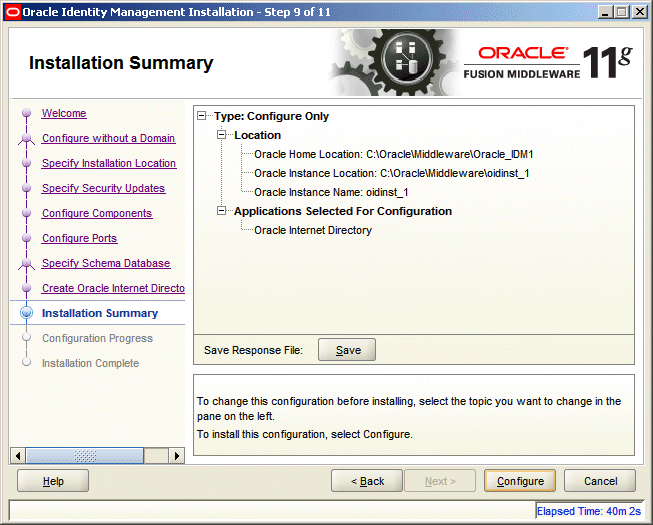This screenshot has height=525, width=653.
Task: Click the disabled Next button
Action: point(440,481)
